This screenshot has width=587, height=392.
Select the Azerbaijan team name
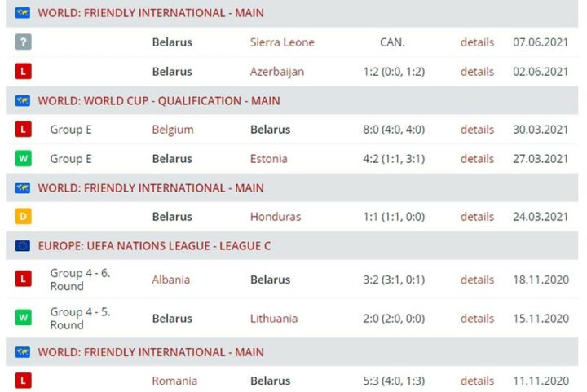[x=277, y=72]
